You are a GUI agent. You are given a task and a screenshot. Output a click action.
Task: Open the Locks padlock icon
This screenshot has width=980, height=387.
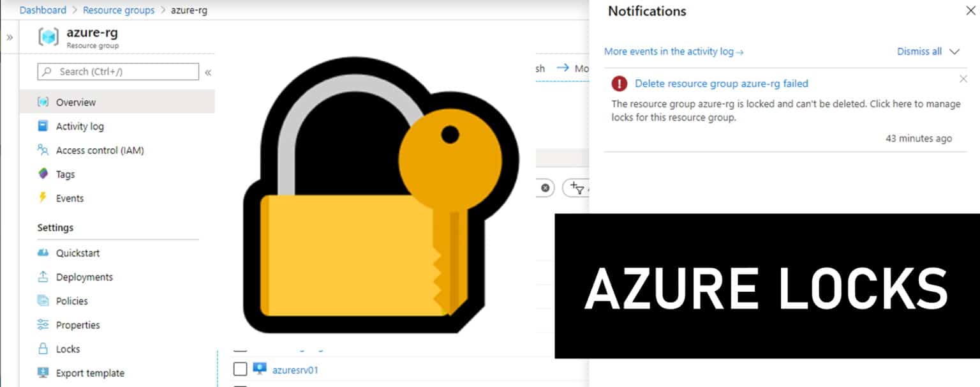pos(42,349)
